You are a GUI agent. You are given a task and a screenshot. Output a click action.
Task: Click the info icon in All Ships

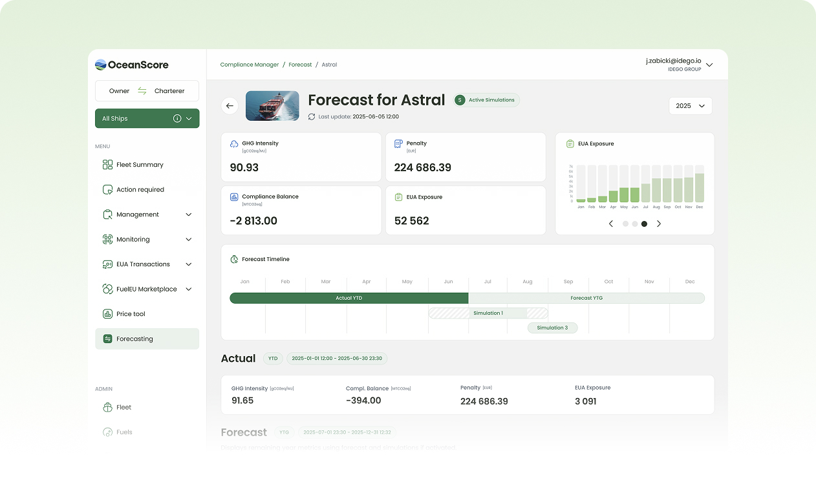(x=177, y=119)
